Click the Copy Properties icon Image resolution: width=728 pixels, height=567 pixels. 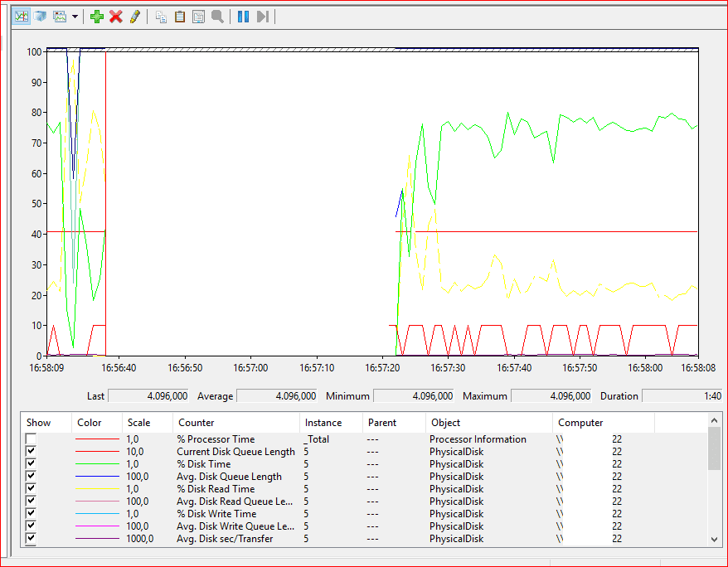point(161,17)
